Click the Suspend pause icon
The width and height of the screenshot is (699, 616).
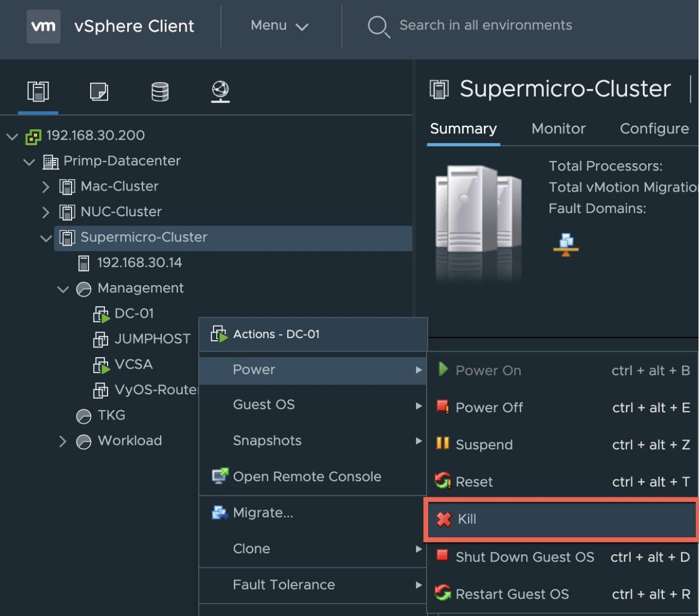(442, 443)
